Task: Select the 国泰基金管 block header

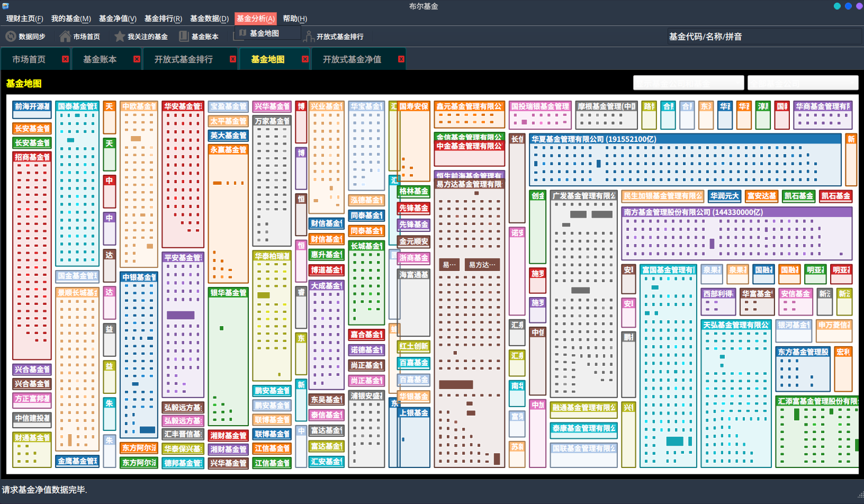Action: point(77,106)
